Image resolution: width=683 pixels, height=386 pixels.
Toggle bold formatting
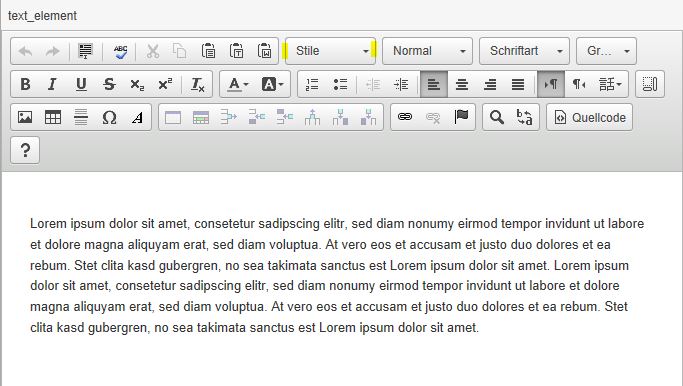(x=25, y=84)
